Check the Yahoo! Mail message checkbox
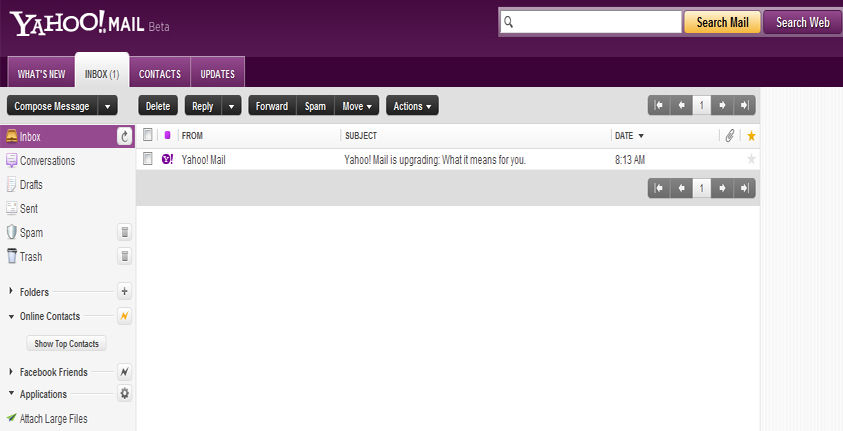This screenshot has height=431, width=843. point(147,159)
